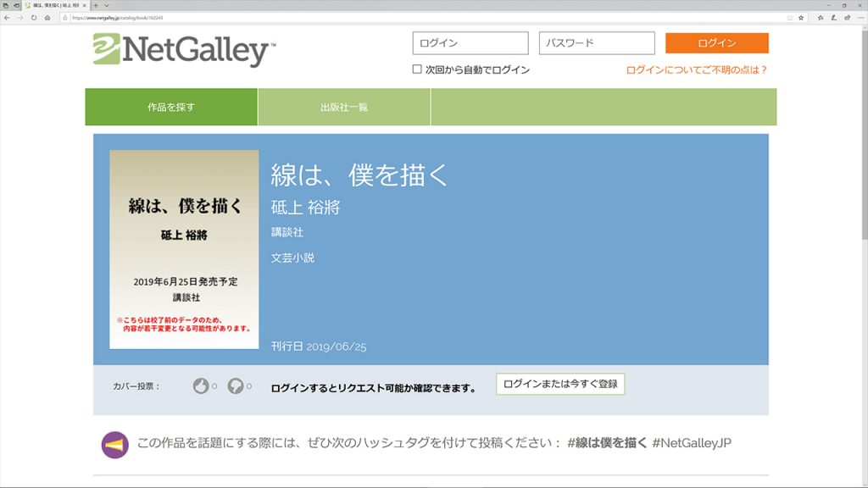
Task: Show tab previews with the chevron
Action: pyautogui.click(x=106, y=6)
